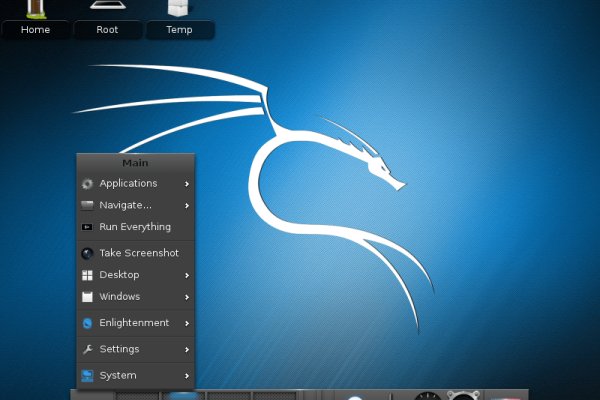
Task: Click the Desktop grid icon in menu
Action: click(88, 275)
